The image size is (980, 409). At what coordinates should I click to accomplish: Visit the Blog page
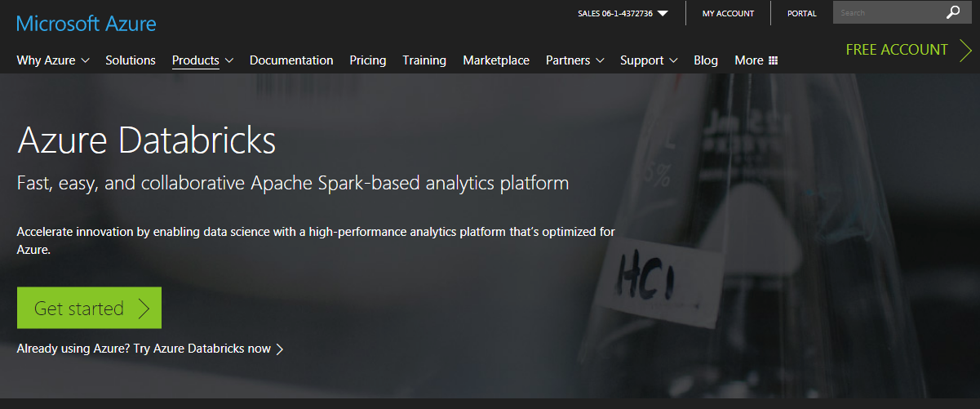[x=706, y=60]
